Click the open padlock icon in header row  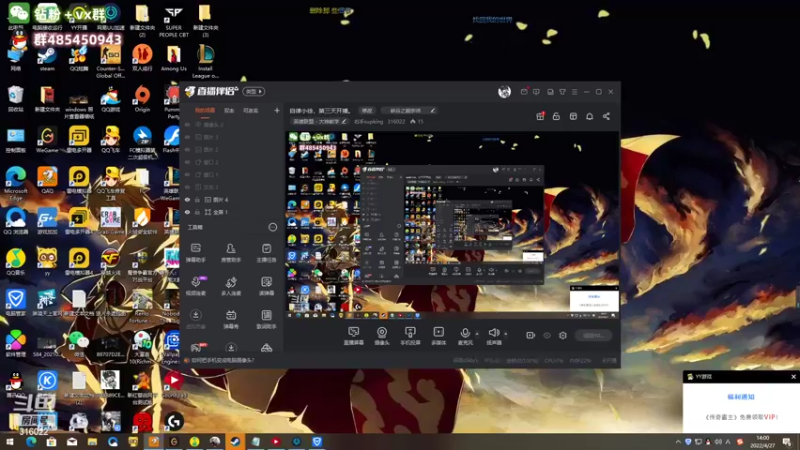point(556,116)
